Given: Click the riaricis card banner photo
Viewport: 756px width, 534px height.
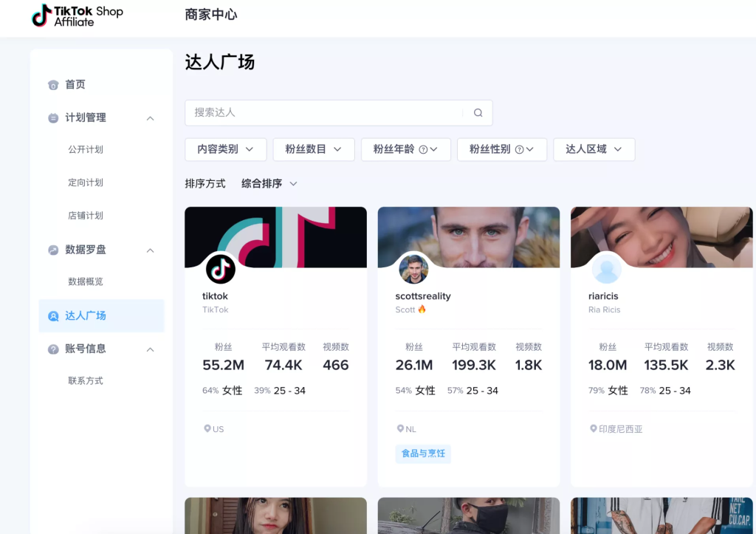Looking at the screenshot, I should click(x=661, y=237).
